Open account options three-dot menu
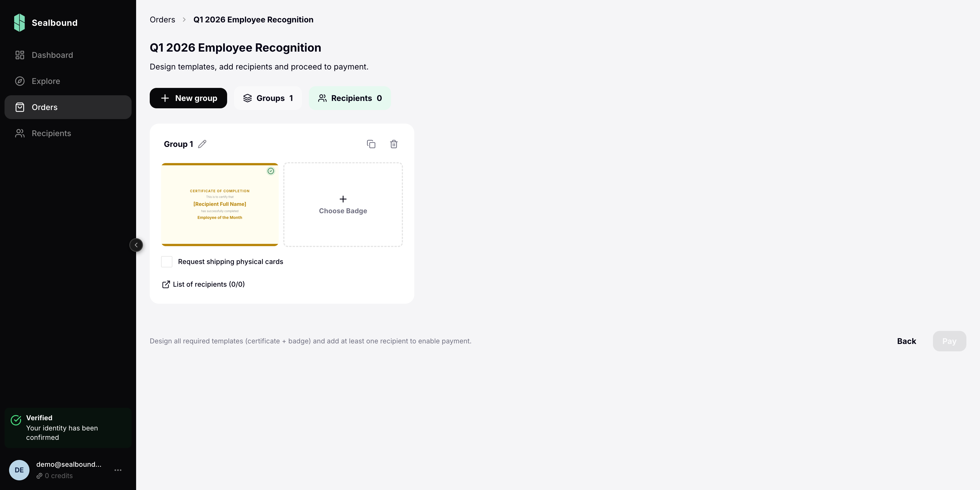The height and width of the screenshot is (490, 980). coord(118,470)
